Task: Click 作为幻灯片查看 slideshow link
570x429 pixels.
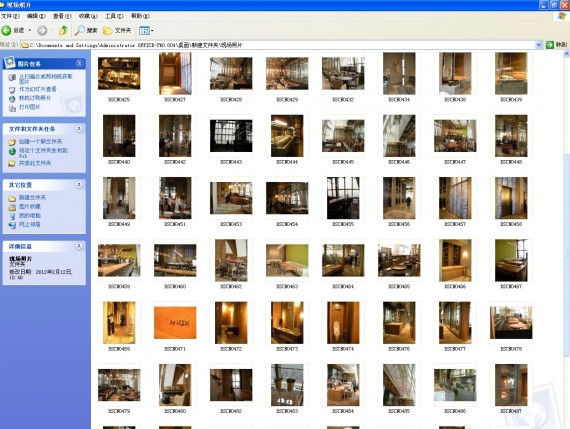Action: (37, 89)
